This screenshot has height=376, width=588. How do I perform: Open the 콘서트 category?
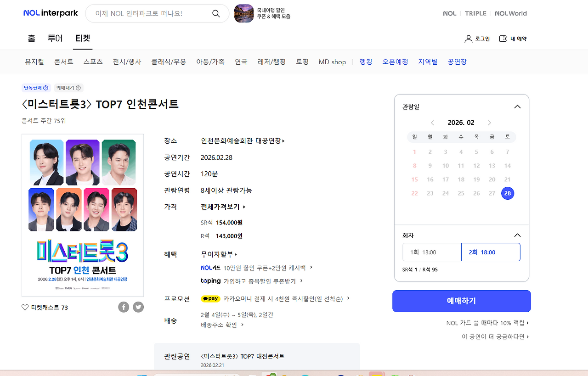(64, 62)
